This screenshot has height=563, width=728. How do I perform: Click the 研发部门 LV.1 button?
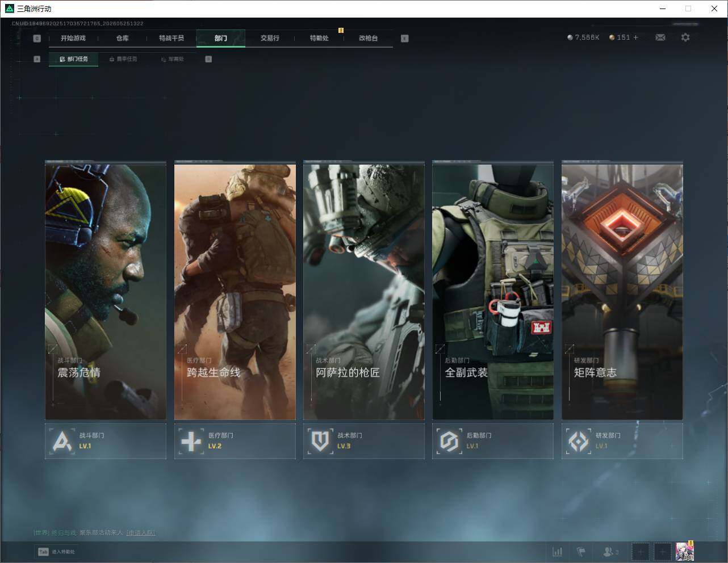click(x=622, y=441)
